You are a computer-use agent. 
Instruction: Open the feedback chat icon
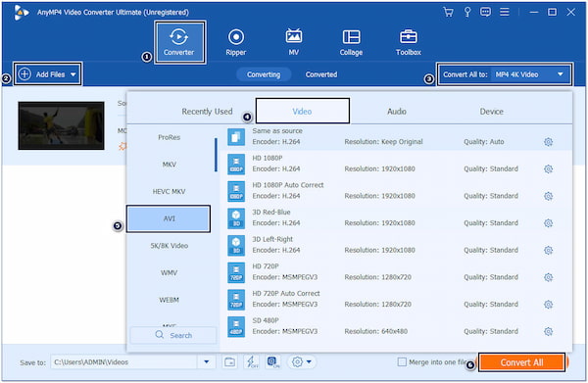(x=485, y=13)
